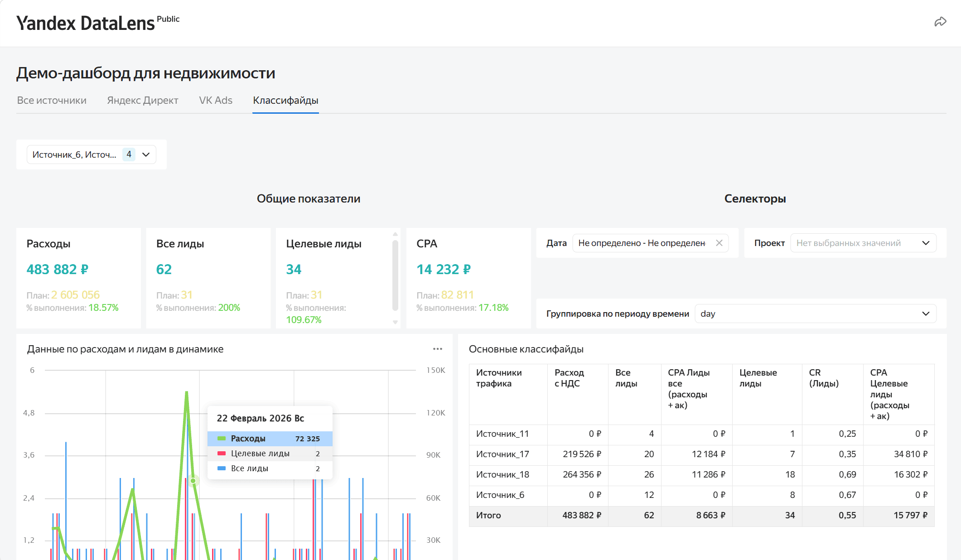Sort by CR (Лиды) column header
This screenshot has height=560, width=961.
(x=823, y=378)
